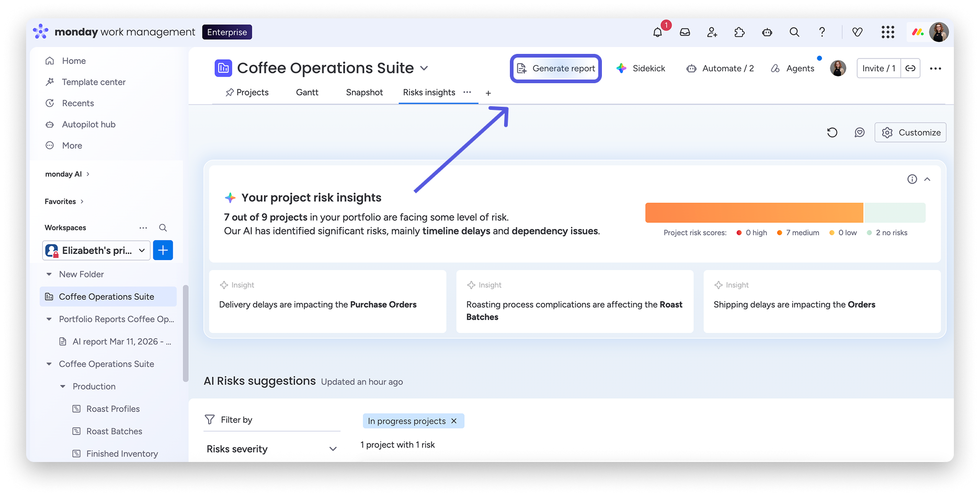The height and width of the screenshot is (496, 980).
Task: Click the Generate report button
Action: pos(556,69)
